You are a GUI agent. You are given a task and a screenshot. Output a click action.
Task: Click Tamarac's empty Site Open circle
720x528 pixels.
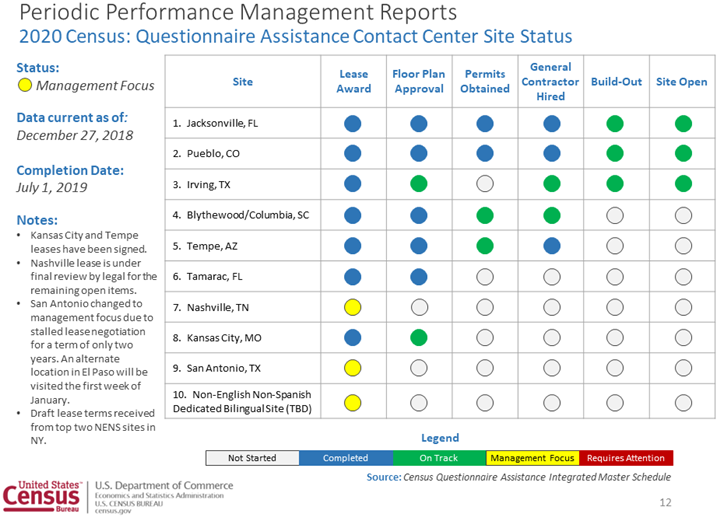click(x=683, y=276)
